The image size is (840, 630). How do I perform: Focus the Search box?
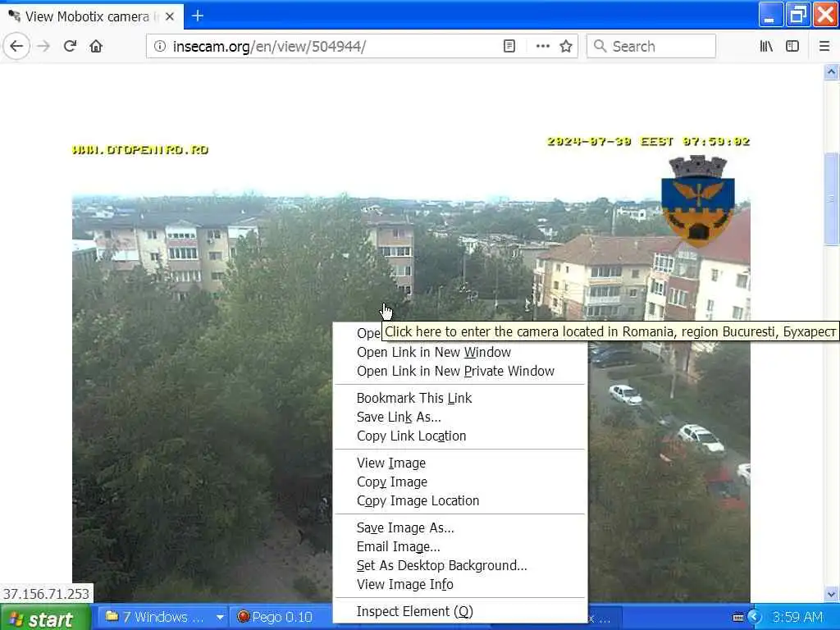click(x=651, y=46)
